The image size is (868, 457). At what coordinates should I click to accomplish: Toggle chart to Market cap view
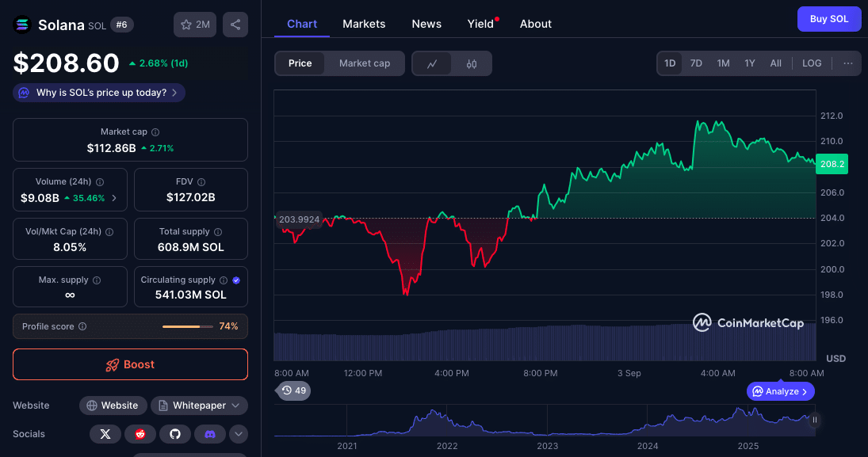pyautogui.click(x=365, y=63)
